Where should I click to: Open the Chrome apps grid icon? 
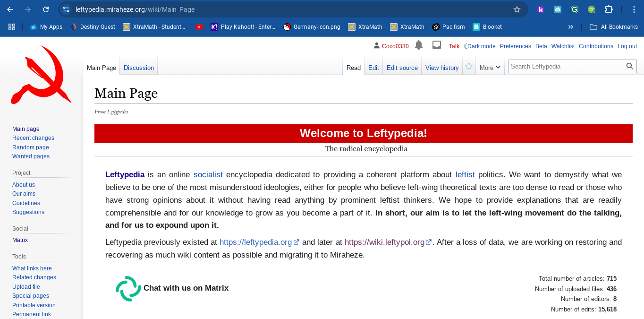(x=12, y=27)
